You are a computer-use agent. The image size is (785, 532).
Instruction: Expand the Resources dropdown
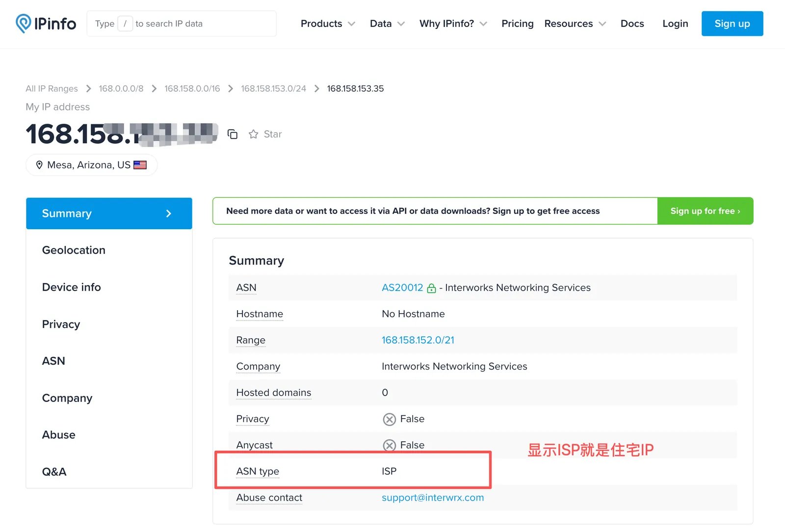tap(575, 24)
